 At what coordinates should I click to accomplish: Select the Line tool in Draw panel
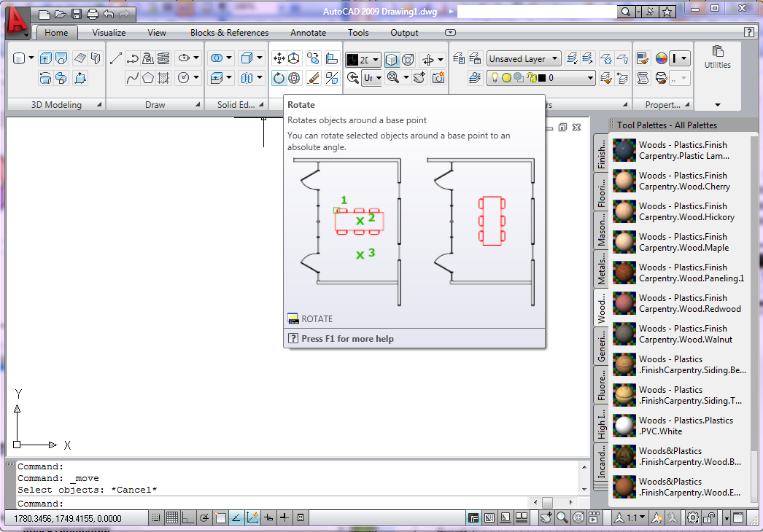click(x=116, y=58)
